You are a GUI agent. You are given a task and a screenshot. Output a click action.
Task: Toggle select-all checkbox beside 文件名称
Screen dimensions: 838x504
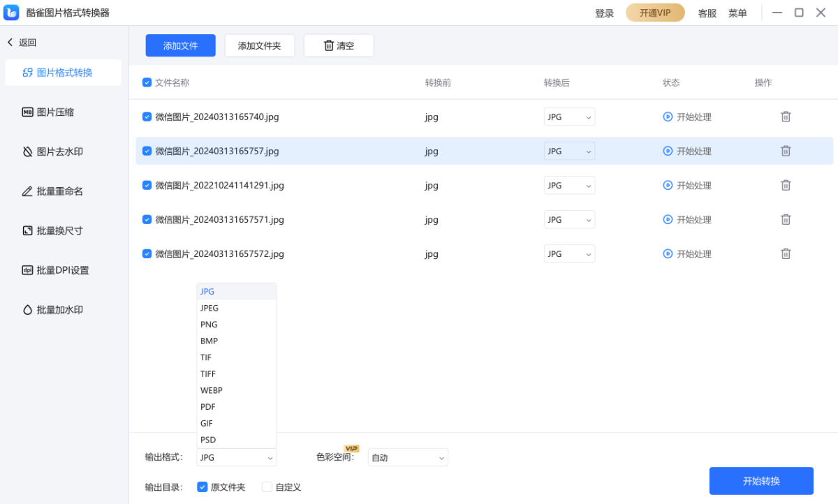(x=147, y=82)
